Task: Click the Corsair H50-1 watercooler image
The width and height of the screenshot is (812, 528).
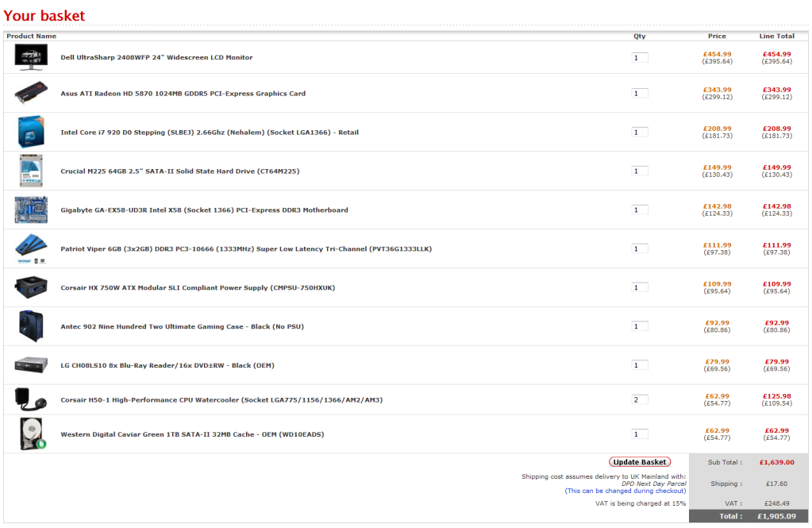Action: point(31,399)
